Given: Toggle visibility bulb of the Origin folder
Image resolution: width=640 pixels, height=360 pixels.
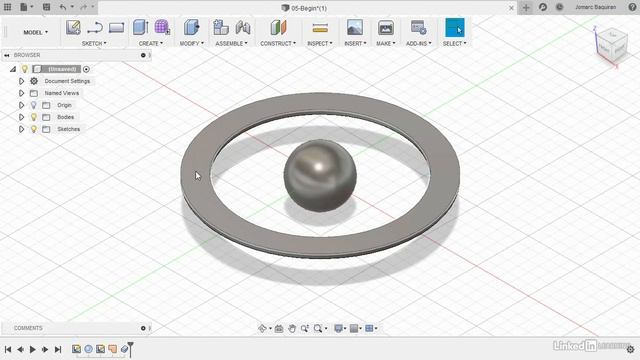Looking at the screenshot, I should point(33,105).
